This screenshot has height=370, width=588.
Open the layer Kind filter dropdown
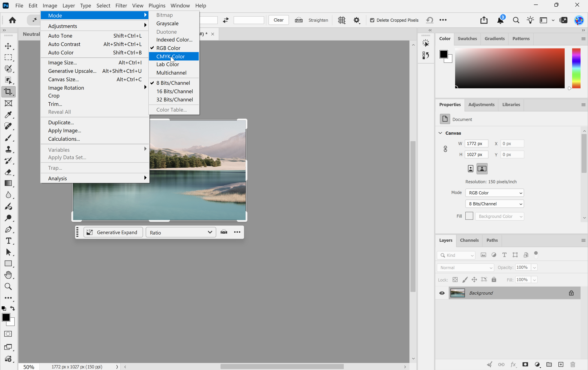tap(456, 255)
